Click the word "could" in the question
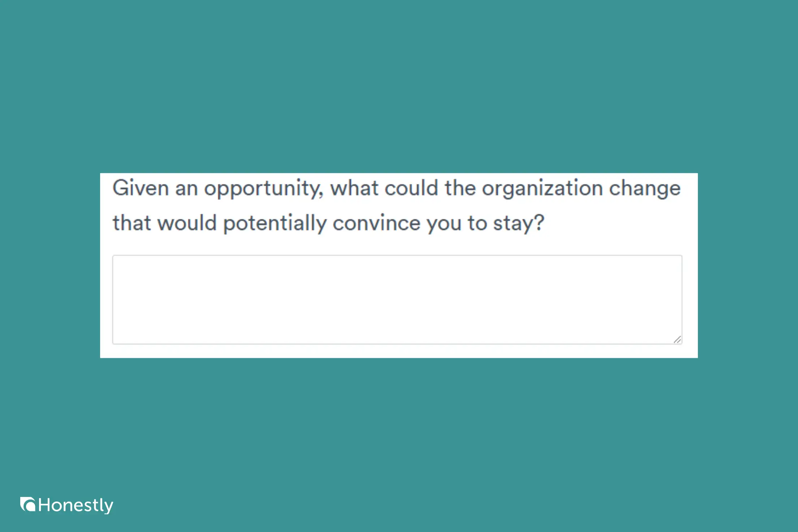 click(x=411, y=188)
